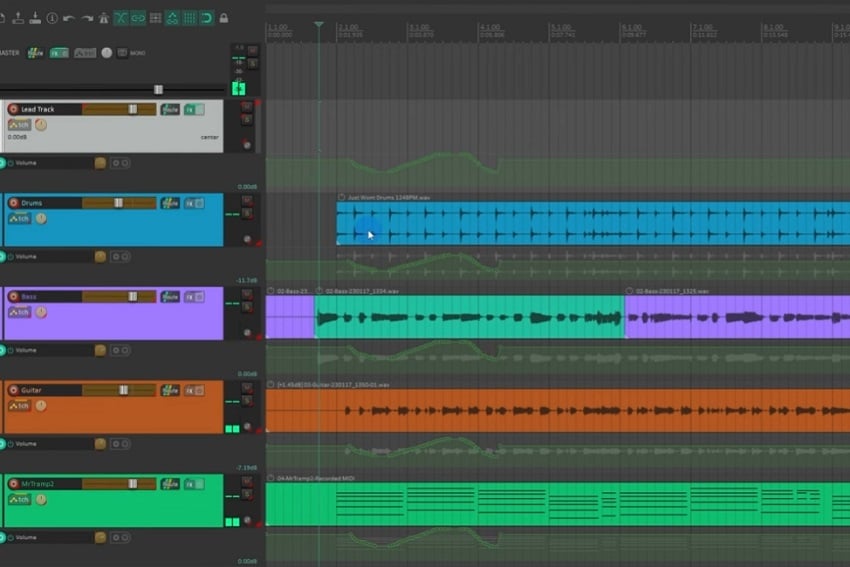Save project with the download-arrow toolbar icon
Screen dimensions: 850x567
(x=35, y=18)
